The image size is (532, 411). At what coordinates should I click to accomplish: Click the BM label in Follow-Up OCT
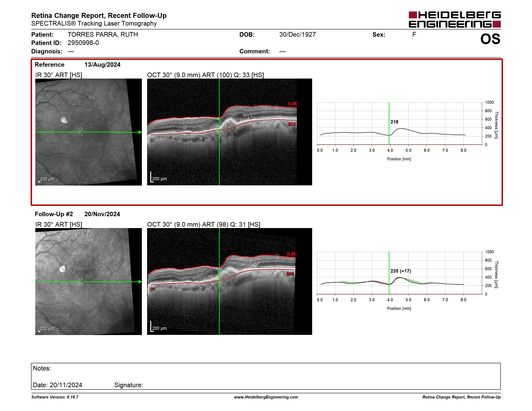click(x=290, y=274)
